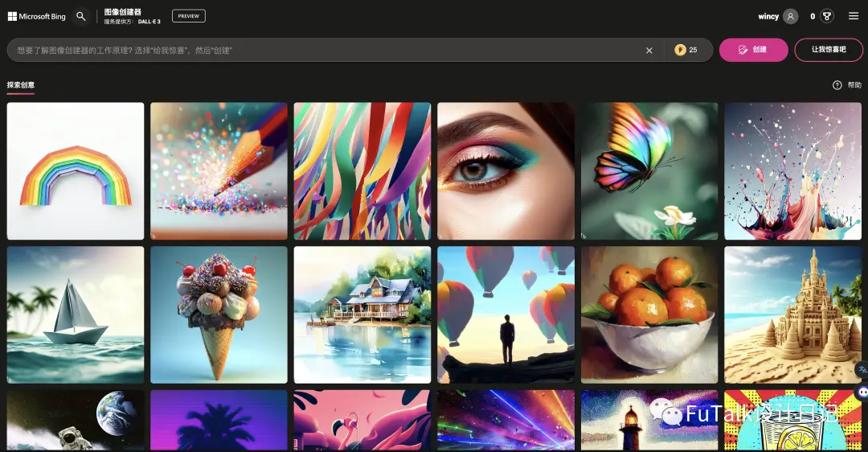Click the pink 创建 button
The width and height of the screenshot is (868, 452).
pyautogui.click(x=753, y=50)
